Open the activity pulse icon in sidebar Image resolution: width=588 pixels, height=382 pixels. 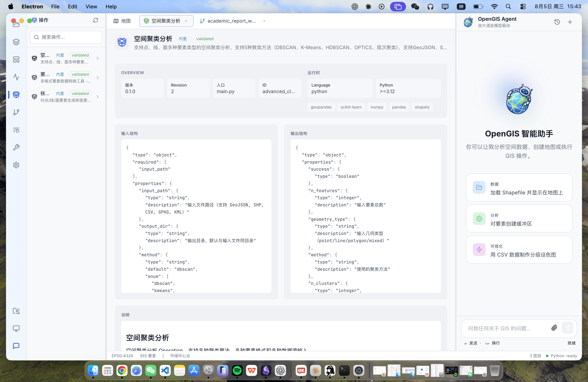click(x=16, y=77)
